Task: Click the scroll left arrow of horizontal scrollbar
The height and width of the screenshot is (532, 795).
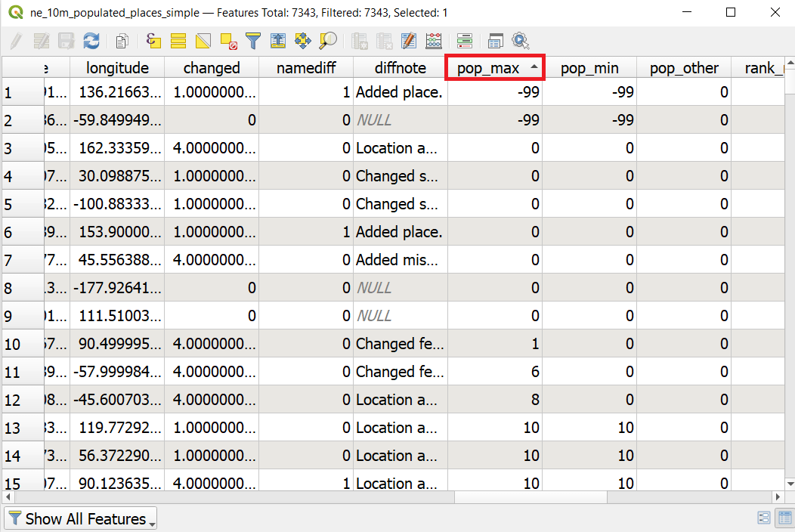Action: (x=8, y=497)
